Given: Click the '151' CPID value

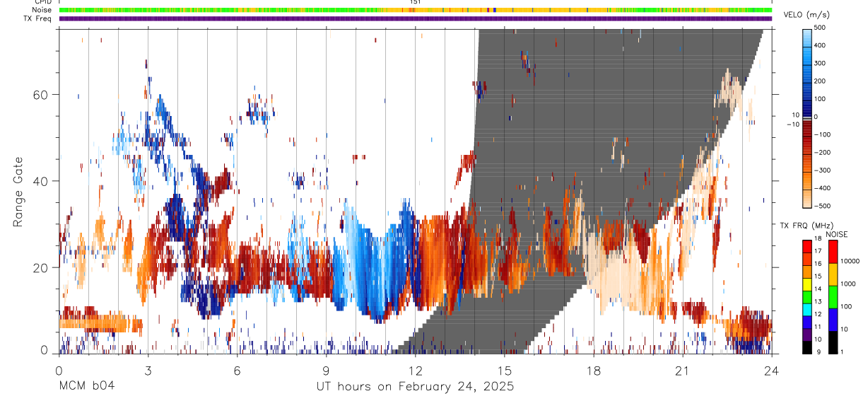Looking at the screenshot, I should point(416,2).
